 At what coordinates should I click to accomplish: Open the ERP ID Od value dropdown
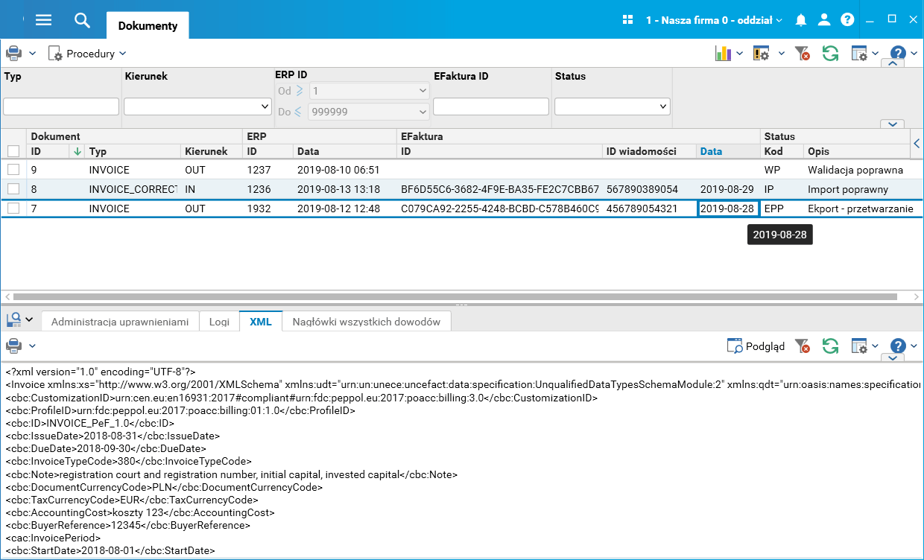370,91
